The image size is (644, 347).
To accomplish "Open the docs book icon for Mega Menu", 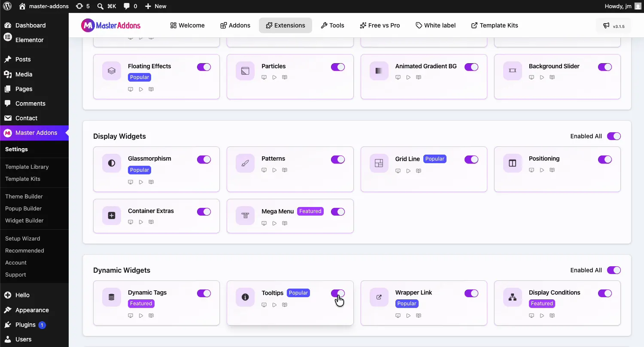I will click(285, 223).
